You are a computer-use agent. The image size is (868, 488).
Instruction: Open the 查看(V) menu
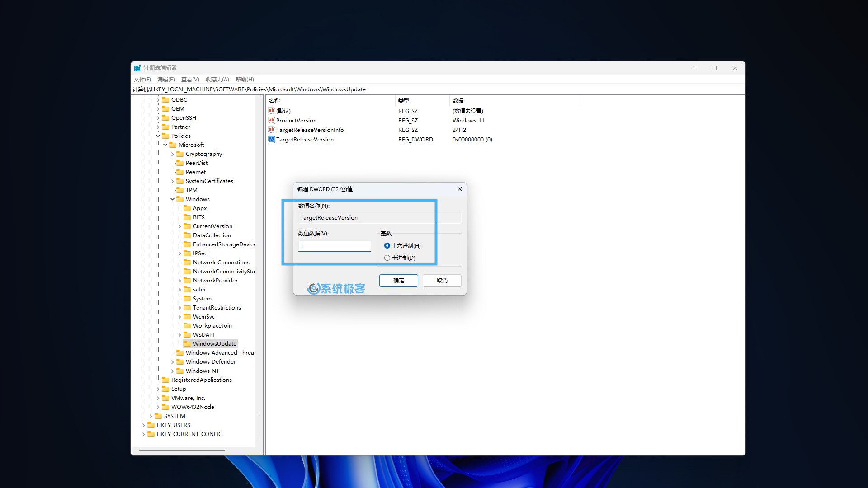pos(190,80)
